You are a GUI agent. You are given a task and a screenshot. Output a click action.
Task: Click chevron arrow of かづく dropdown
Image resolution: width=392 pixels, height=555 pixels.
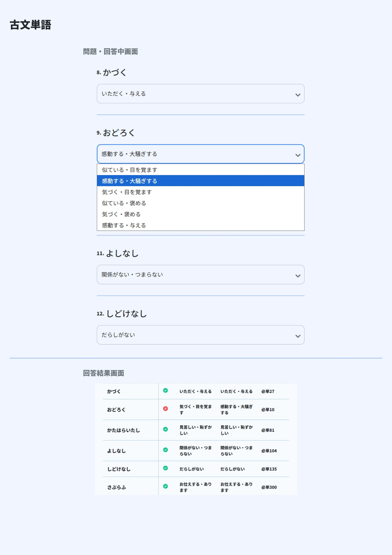pyautogui.click(x=298, y=95)
